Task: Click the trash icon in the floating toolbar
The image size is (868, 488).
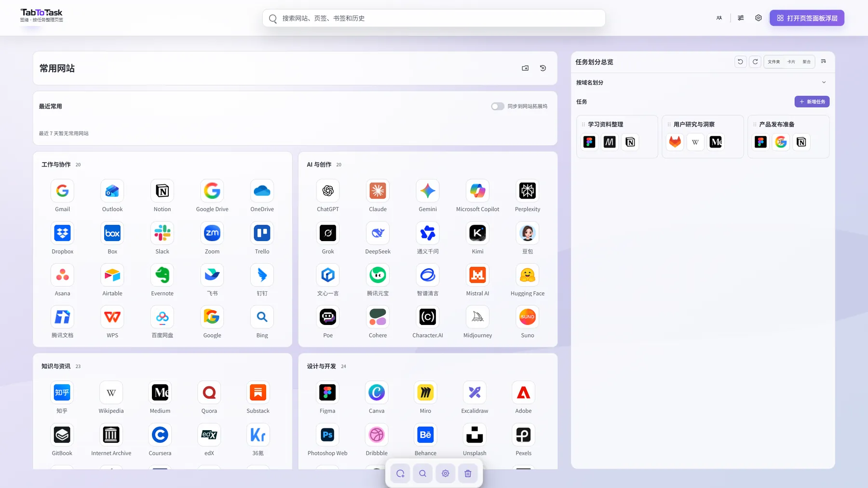Action: (x=468, y=474)
